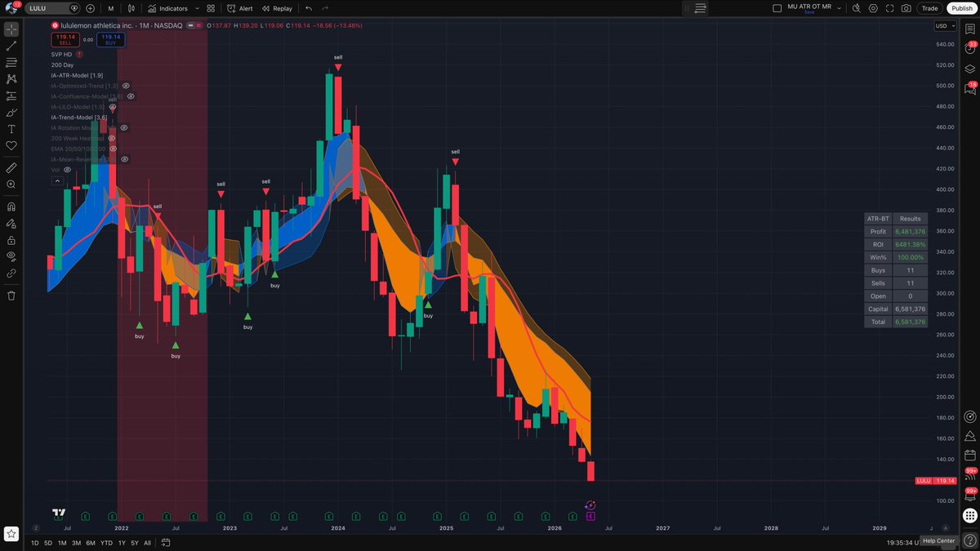
Task: Activate the zoom in tool
Action: click(11, 184)
